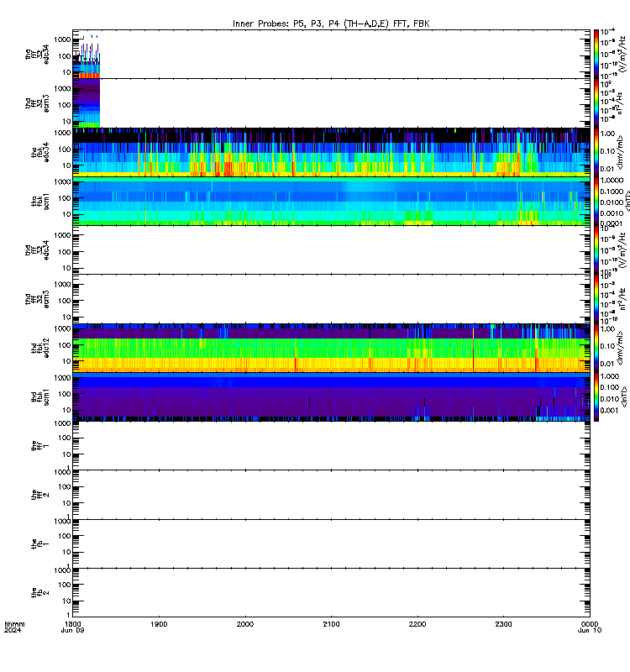
Task: Click the "tha fbk edc34" axis label
Action: (39, 152)
